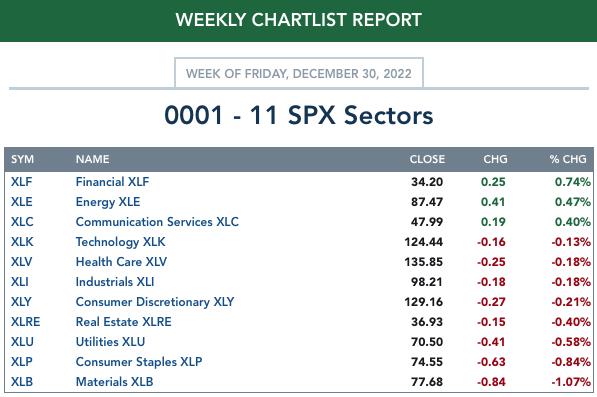Open the XLF symbol link
This screenshot has height=397, width=597.
click(22, 182)
